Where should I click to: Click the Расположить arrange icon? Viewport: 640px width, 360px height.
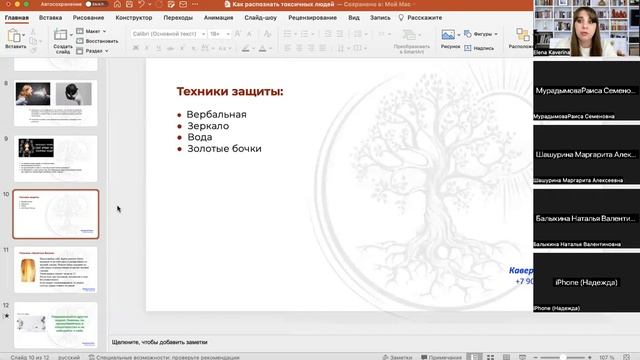click(x=522, y=35)
